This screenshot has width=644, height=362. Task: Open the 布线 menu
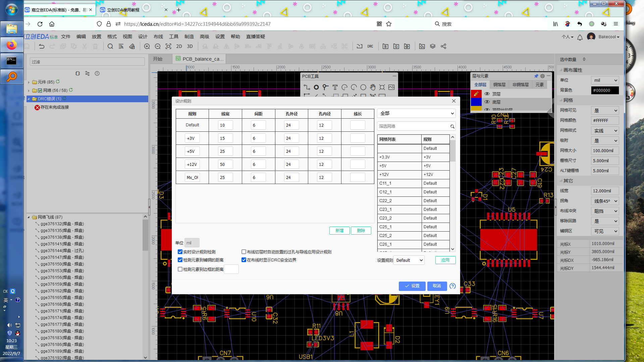click(158, 37)
